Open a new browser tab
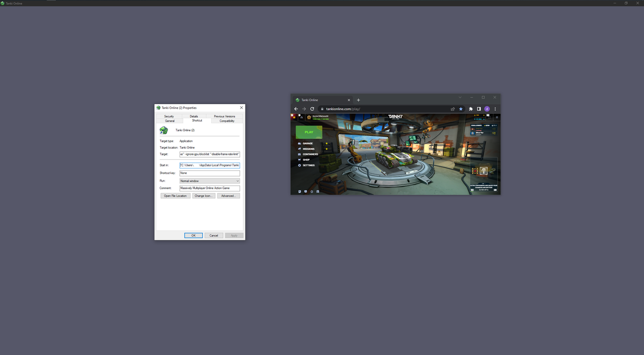Viewport: 644px width, 355px height. pos(358,100)
